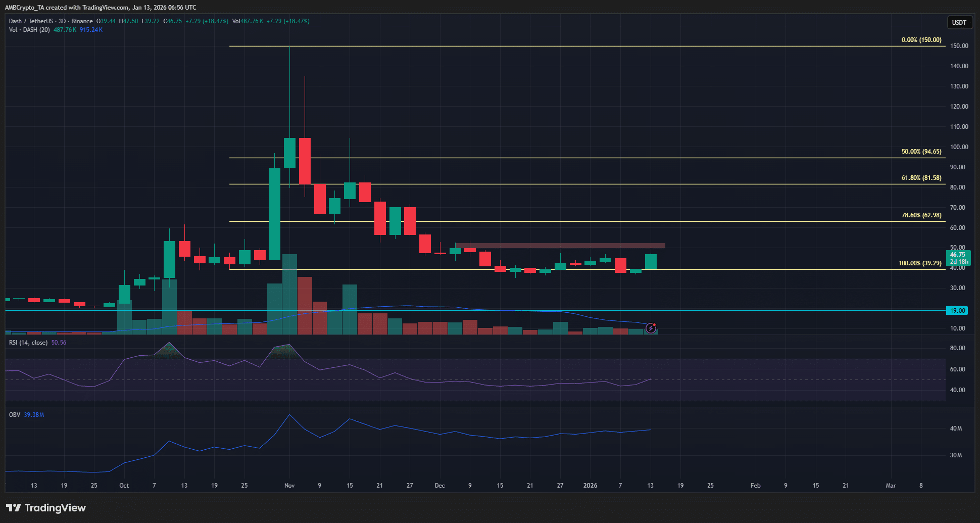The image size is (980, 523).
Task: Select the 100.00% (39.29) Fibonacci level label
Action: pyautogui.click(x=920, y=263)
